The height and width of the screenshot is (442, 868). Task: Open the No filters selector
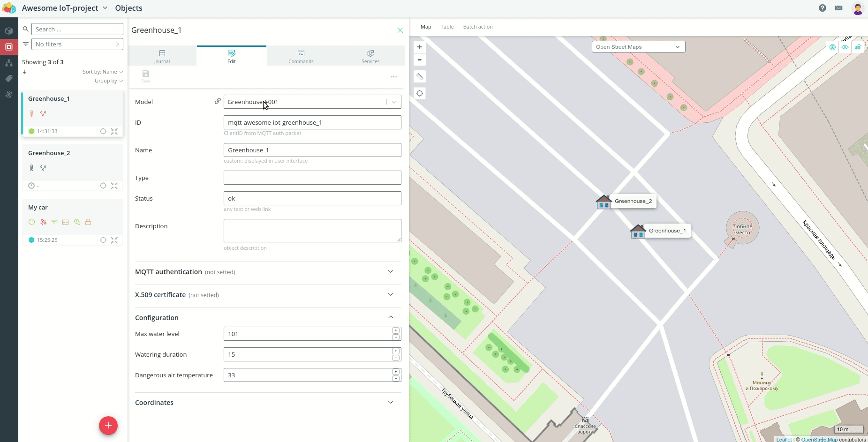pos(77,44)
